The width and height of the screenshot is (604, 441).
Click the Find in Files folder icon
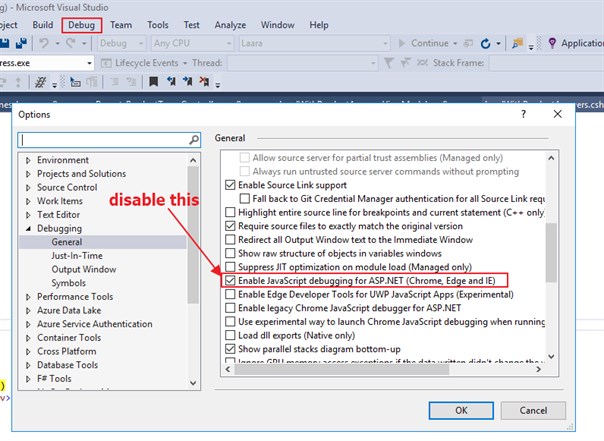517,43
